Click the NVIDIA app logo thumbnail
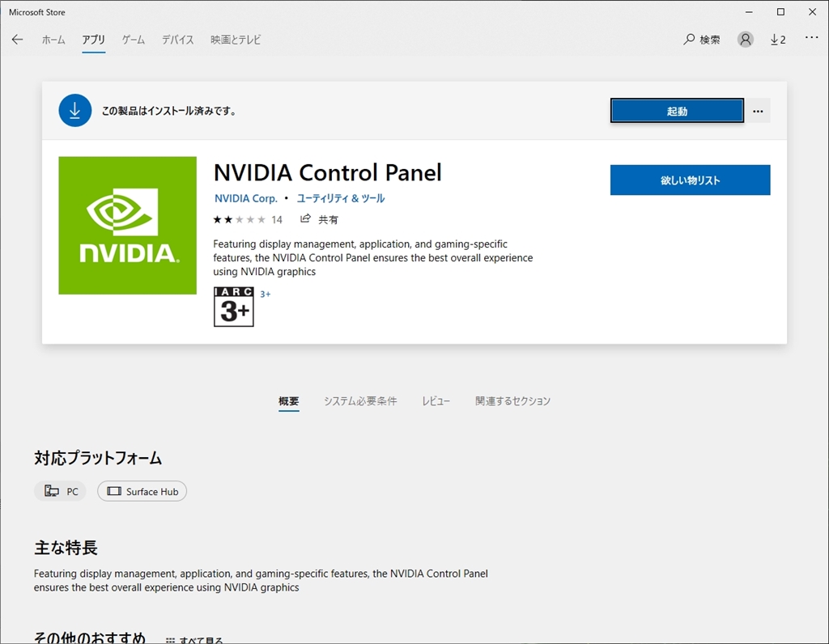This screenshot has width=829, height=644. tap(128, 226)
